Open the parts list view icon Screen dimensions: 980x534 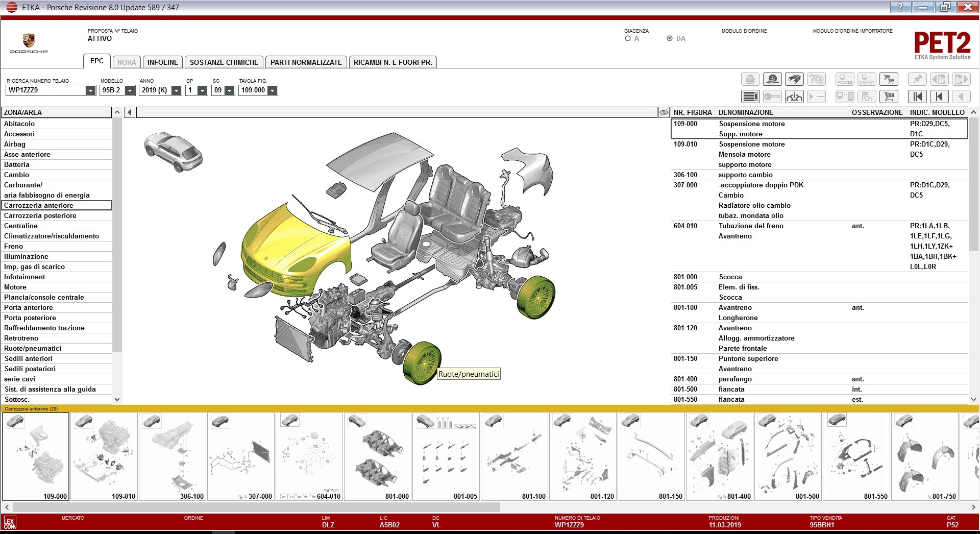point(750,96)
